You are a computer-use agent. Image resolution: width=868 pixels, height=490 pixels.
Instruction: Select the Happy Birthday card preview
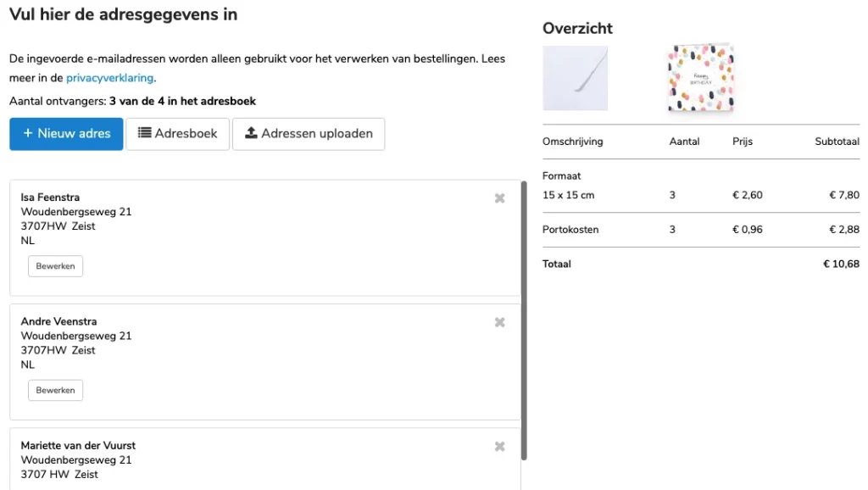(701, 77)
